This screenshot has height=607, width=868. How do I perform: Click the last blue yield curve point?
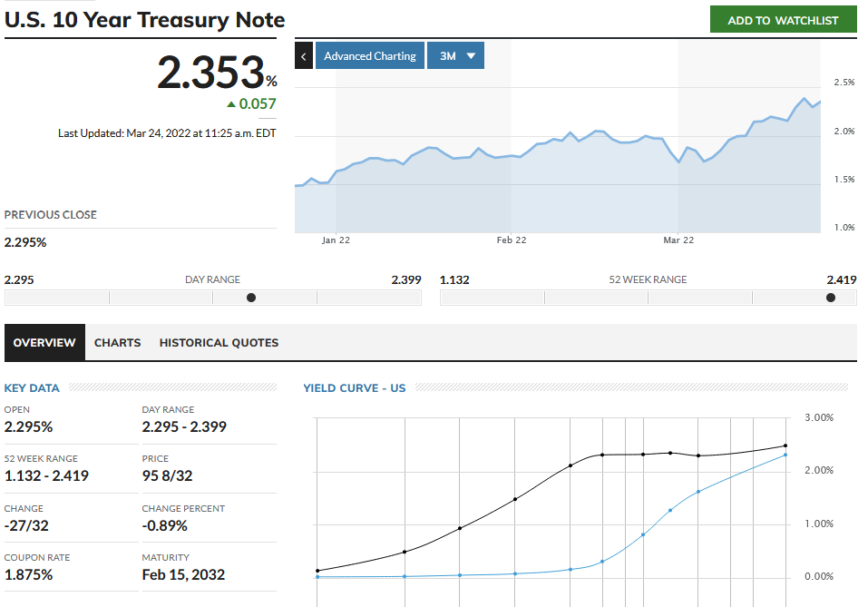pos(785,455)
